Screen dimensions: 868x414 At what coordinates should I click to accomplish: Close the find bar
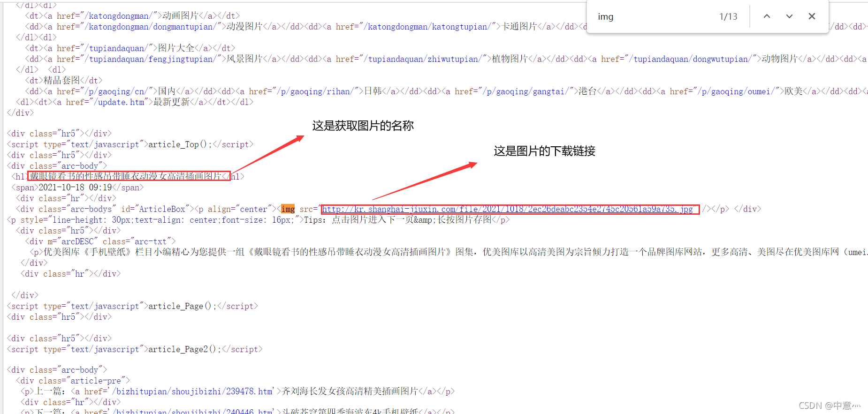click(x=812, y=16)
